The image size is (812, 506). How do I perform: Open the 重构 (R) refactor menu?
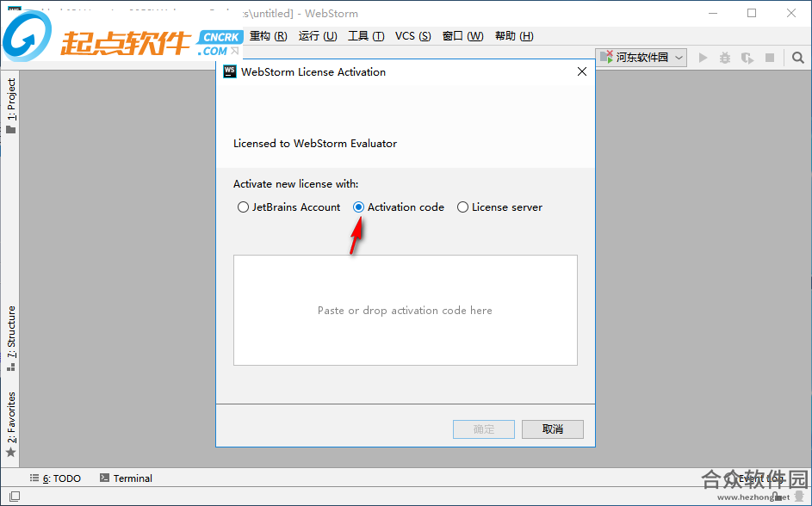click(x=269, y=35)
